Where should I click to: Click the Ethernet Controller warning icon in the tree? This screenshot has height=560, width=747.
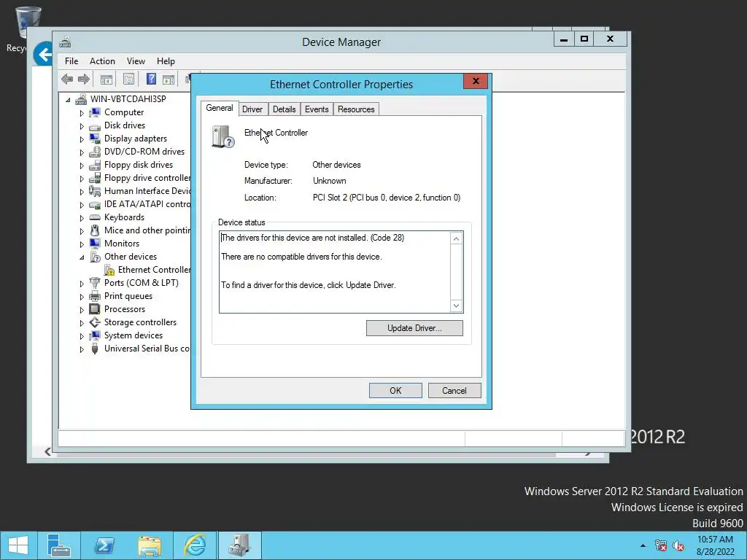[109, 270]
